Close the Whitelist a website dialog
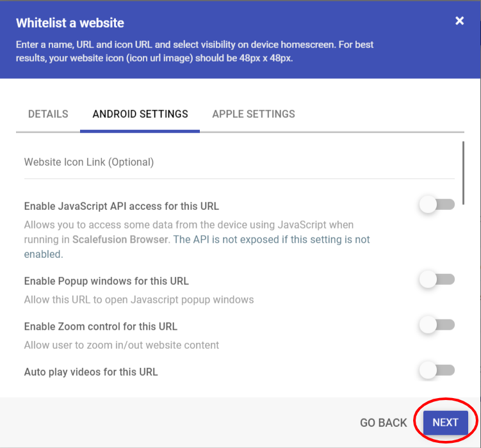The image size is (481, 448). 459,21
